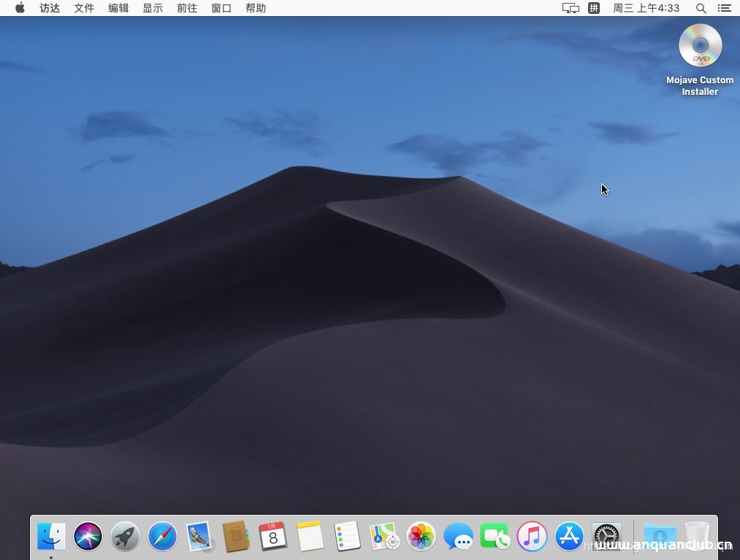740x560 pixels.
Task: Open the Apple menu
Action: [x=20, y=8]
